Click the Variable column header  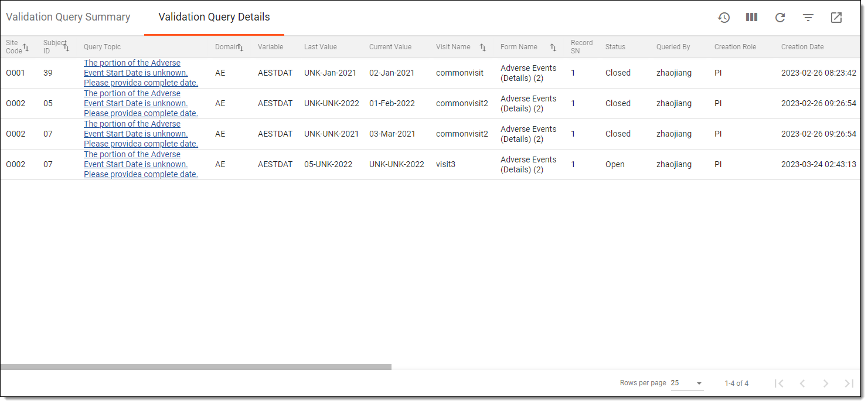270,47
